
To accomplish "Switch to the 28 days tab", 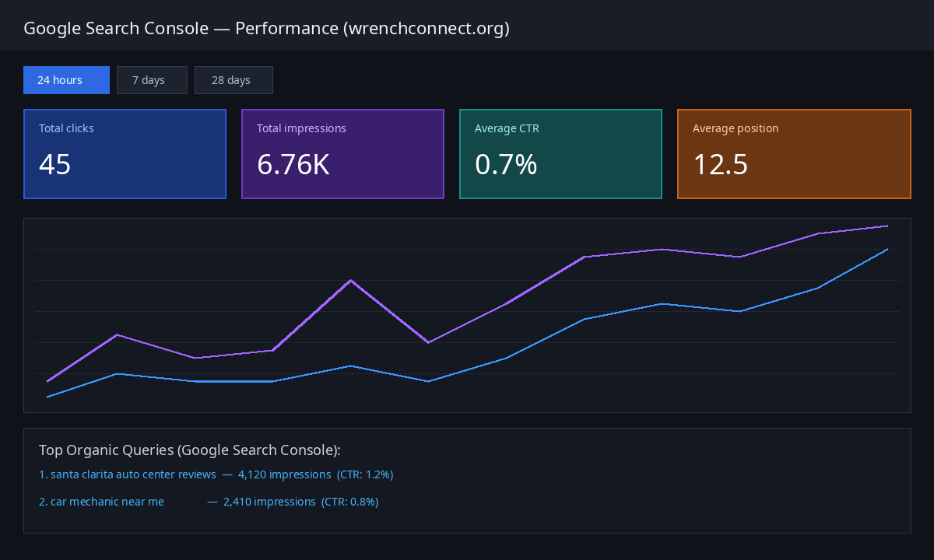I will pyautogui.click(x=233, y=80).
